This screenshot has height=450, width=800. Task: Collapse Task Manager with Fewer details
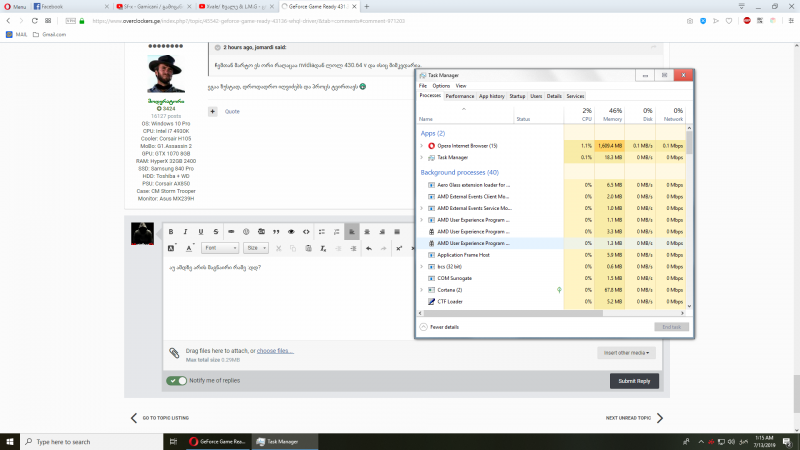(x=439, y=327)
